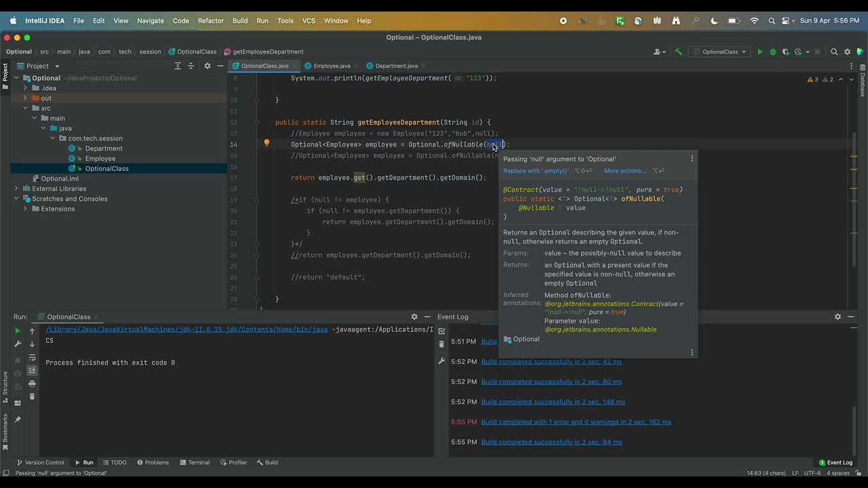
Task: Expand the External Libraries tree node
Action: tap(16, 188)
